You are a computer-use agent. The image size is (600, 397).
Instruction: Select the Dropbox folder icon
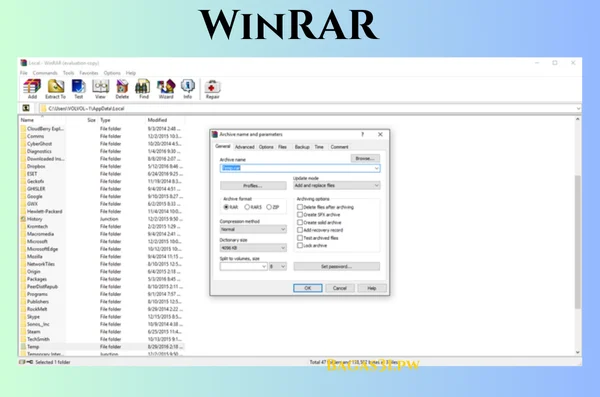(x=23, y=167)
